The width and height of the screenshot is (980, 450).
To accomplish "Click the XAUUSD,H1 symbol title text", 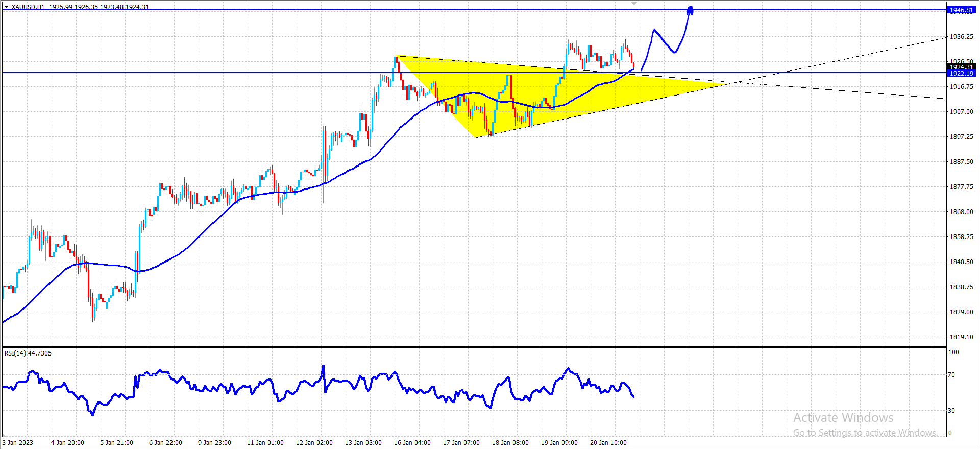I will (x=28, y=7).
